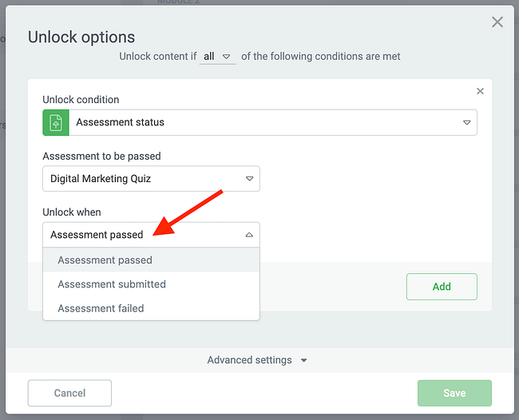Click the up caret in Unlock when
Screen dimensions: 519x420
coord(249,235)
